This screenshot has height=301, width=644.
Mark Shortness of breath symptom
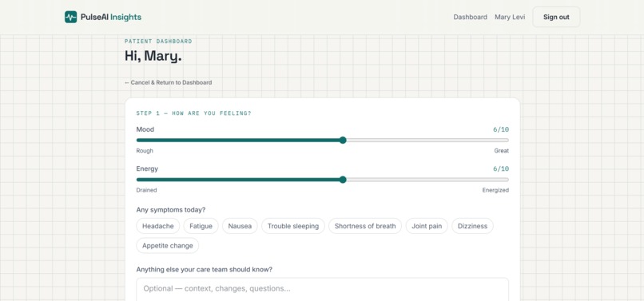[365, 226]
